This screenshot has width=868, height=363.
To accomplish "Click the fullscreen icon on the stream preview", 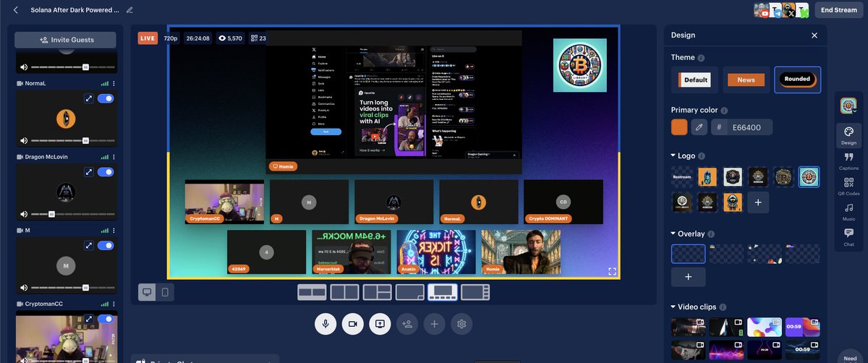I will (x=612, y=272).
